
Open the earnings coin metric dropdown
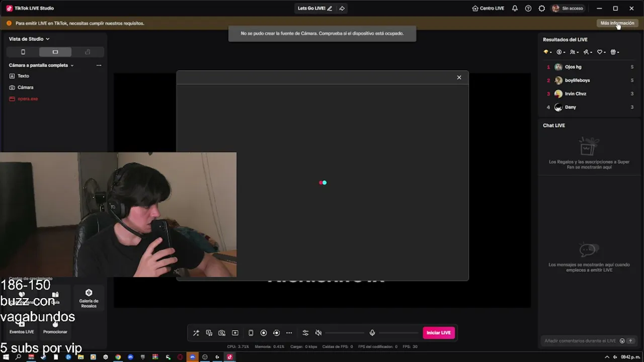point(561,52)
